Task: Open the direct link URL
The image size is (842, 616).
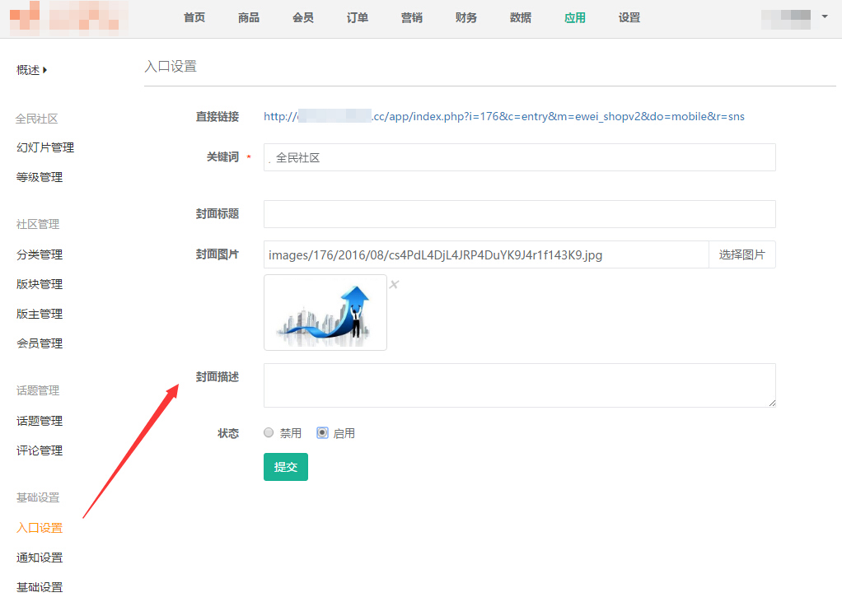Action: (503, 117)
